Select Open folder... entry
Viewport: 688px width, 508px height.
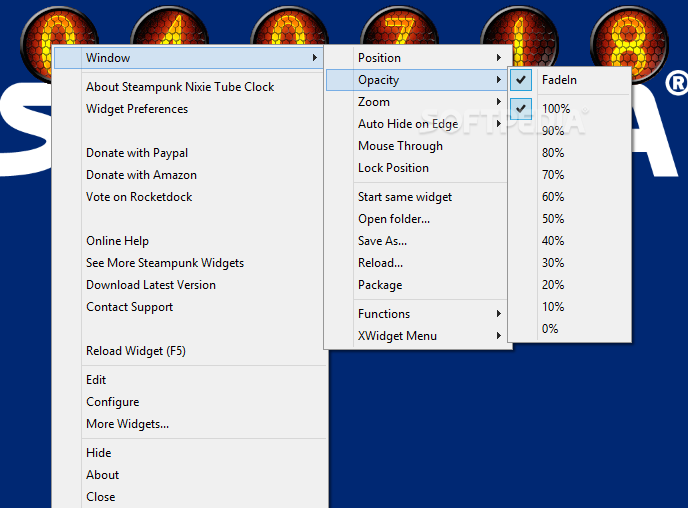coord(417,218)
